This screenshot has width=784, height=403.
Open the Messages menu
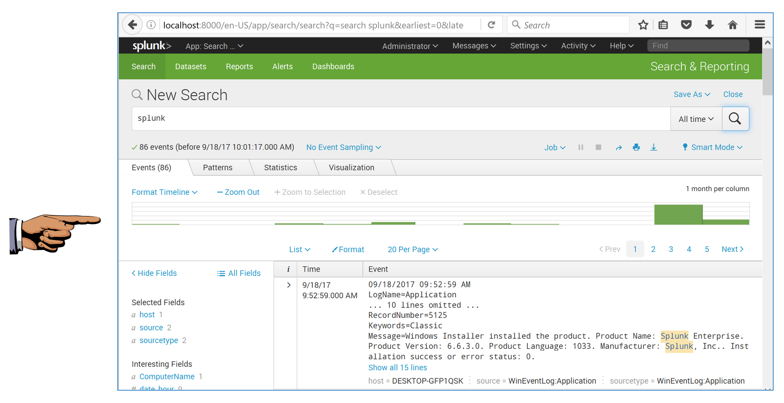click(474, 46)
